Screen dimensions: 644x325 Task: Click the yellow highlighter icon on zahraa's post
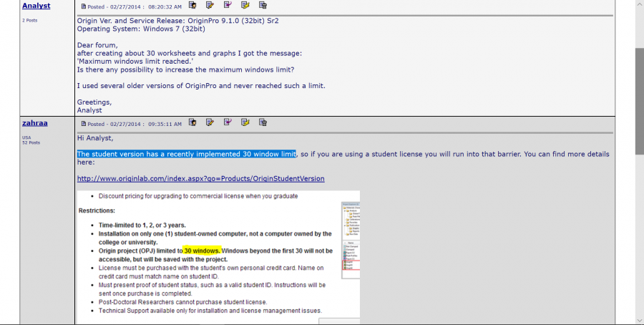[x=245, y=122]
